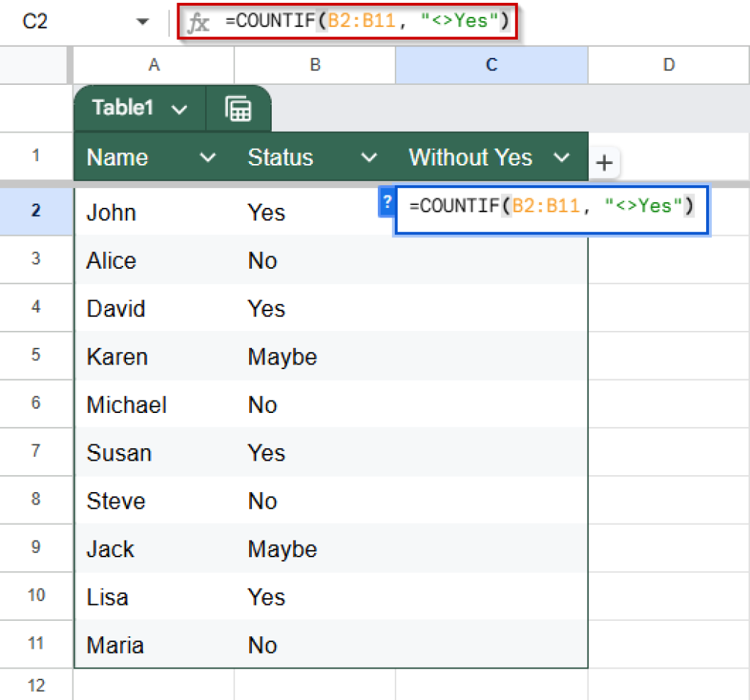Select column A header
Image resolution: width=750 pixels, height=700 pixels.
pos(154,64)
